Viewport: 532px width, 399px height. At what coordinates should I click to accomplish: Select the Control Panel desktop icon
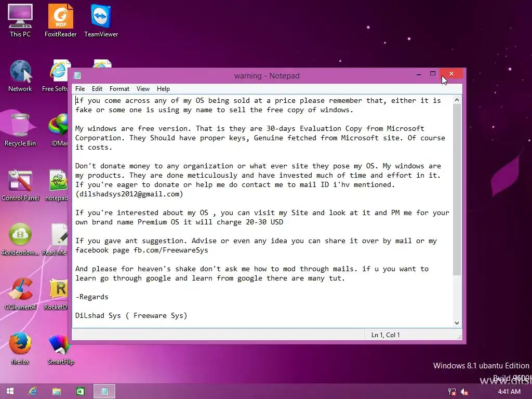click(x=20, y=185)
